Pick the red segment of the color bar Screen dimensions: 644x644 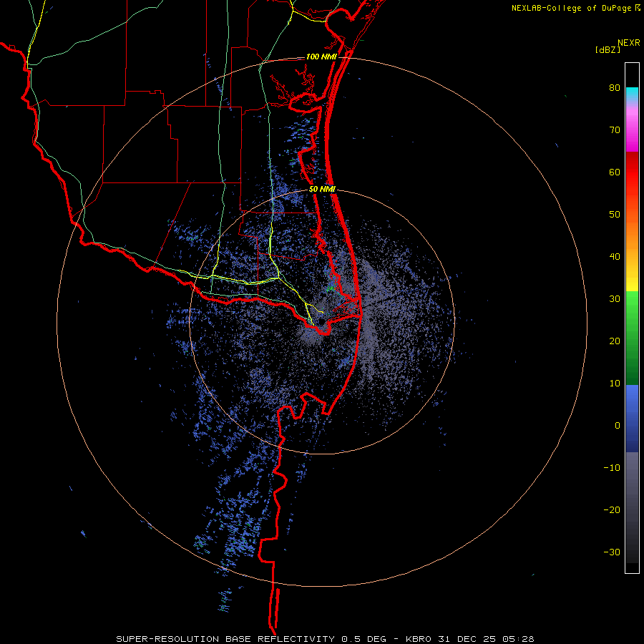632,172
